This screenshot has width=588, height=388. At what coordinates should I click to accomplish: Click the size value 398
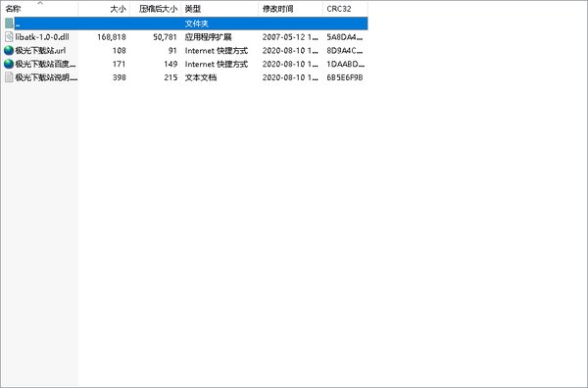click(x=120, y=77)
